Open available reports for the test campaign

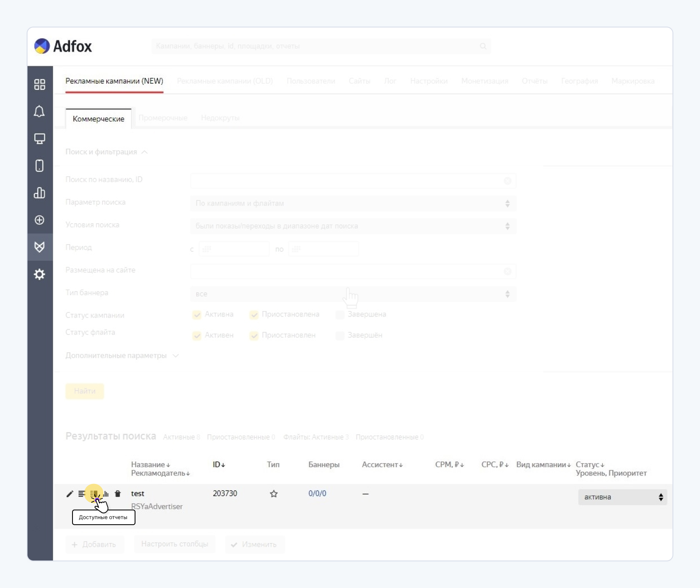click(x=94, y=494)
